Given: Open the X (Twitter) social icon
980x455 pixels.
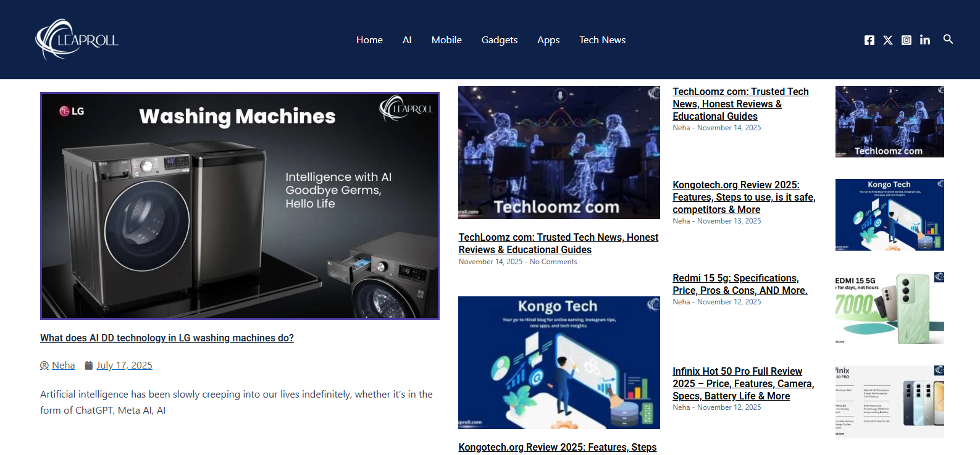Looking at the screenshot, I should pyautogui.click(x=887, y=40).
